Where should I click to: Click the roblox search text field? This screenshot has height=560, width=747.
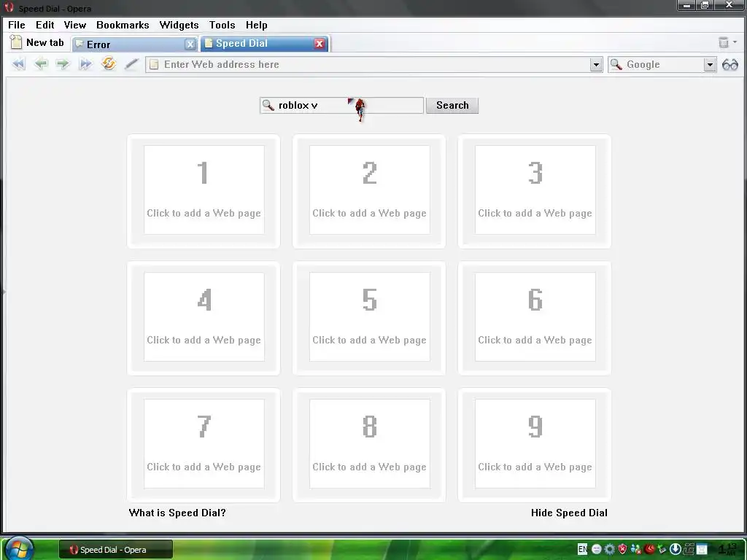(x=341, y=105)
